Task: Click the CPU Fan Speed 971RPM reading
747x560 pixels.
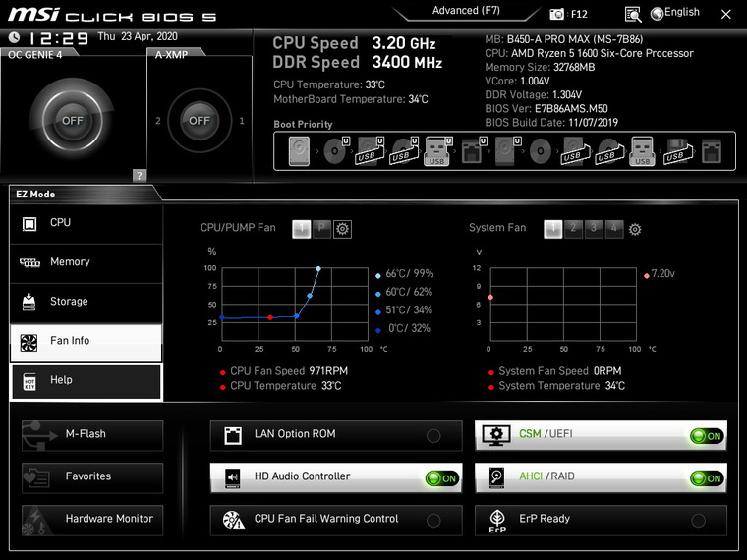Action: pyautogui.click(x=289, y=371)
